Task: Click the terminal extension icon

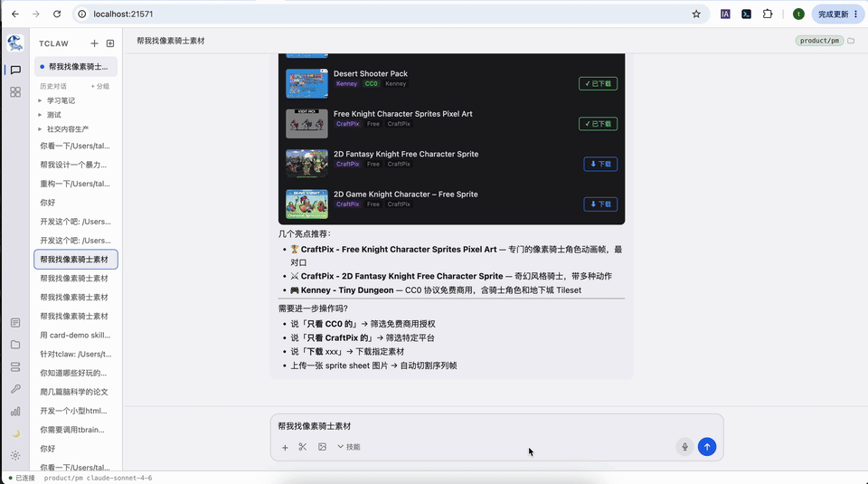Action: click(747, 14)
